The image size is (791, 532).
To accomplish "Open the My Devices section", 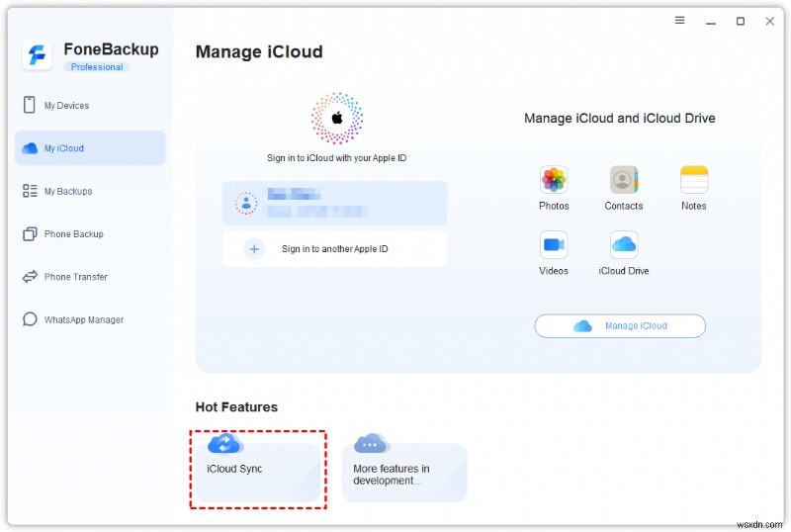I will (x=90, y=105).
